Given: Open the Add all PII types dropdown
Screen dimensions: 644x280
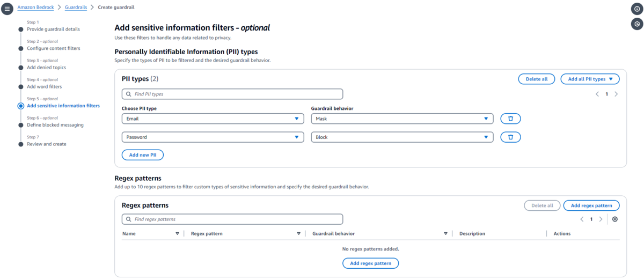Looking at the screenshot, I should point(590,79).
